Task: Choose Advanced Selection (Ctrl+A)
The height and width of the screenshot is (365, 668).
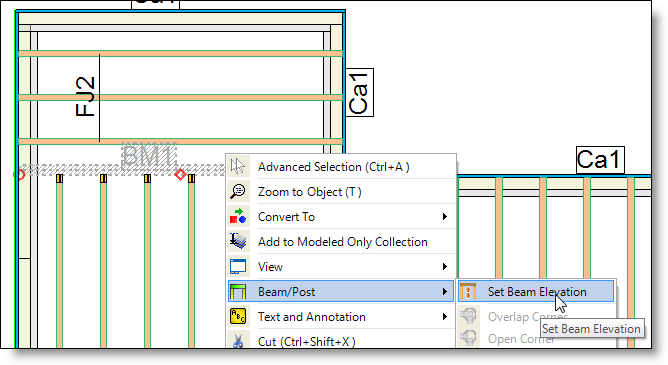Action: click(x=341, y=167)
